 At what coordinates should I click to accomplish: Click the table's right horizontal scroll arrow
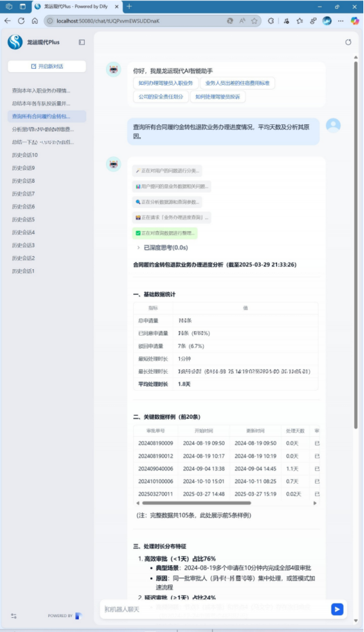click(315, 503)
